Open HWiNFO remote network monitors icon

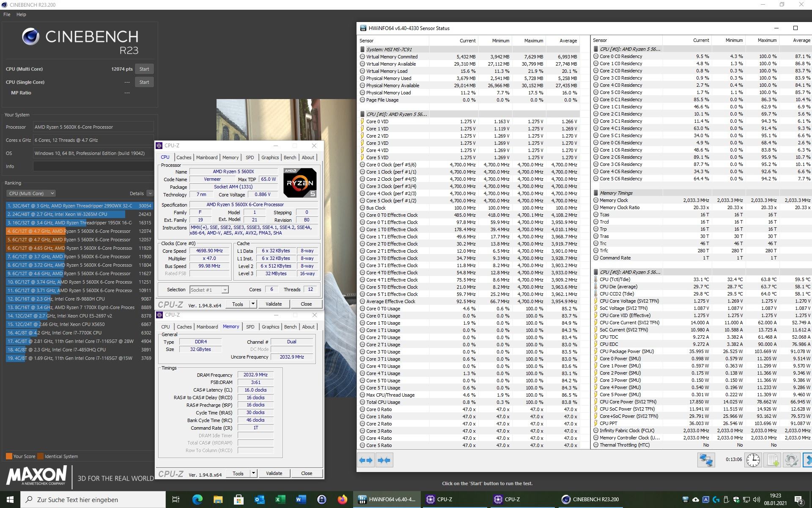point(706,460)
